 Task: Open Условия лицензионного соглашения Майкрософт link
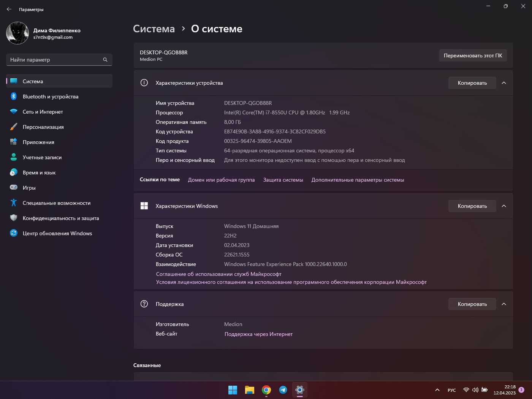pyautogui.click(x=291, y=282)
